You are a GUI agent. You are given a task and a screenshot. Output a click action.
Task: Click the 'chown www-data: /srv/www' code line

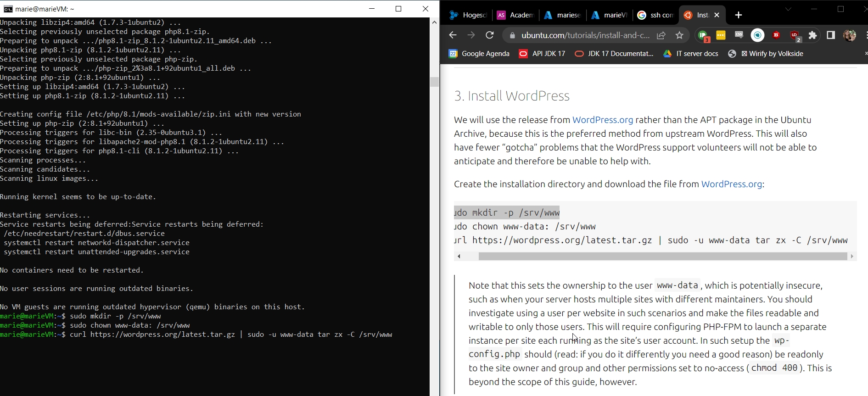(x=525, y=226)
